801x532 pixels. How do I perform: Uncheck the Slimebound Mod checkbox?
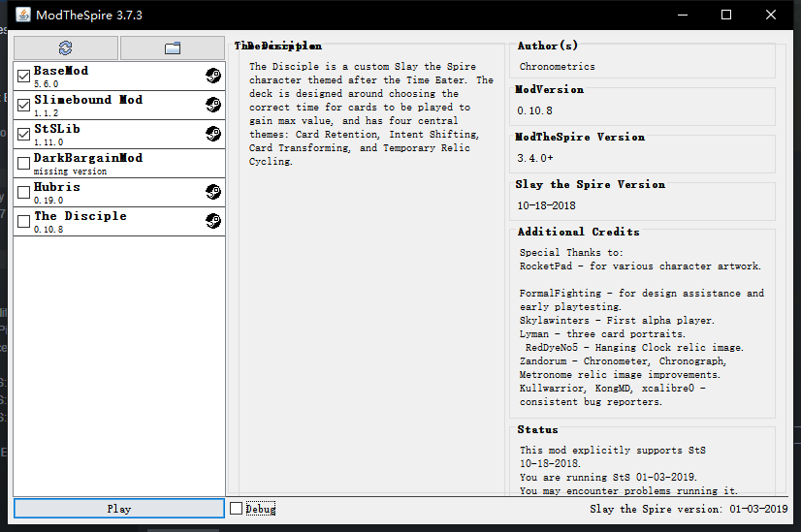[23, 106]
